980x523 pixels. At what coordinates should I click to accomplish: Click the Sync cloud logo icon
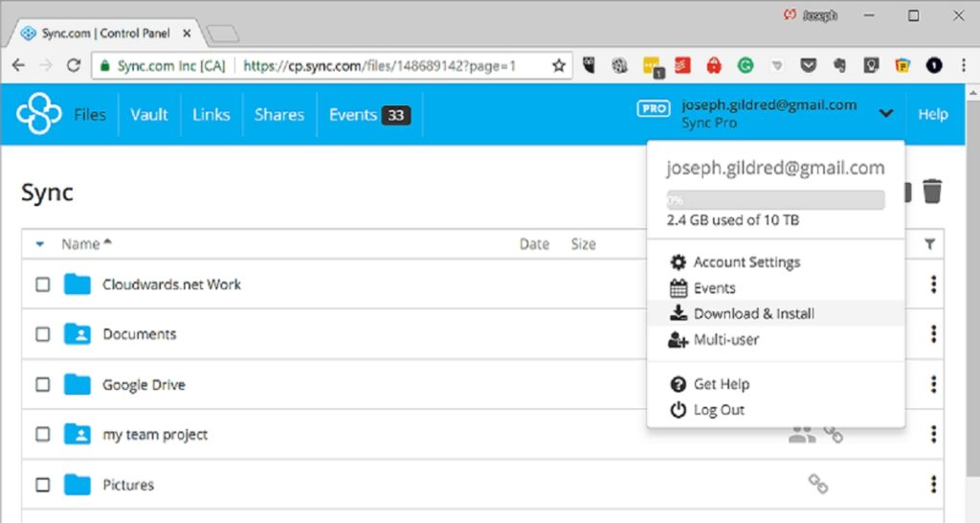tap(39, 114)
